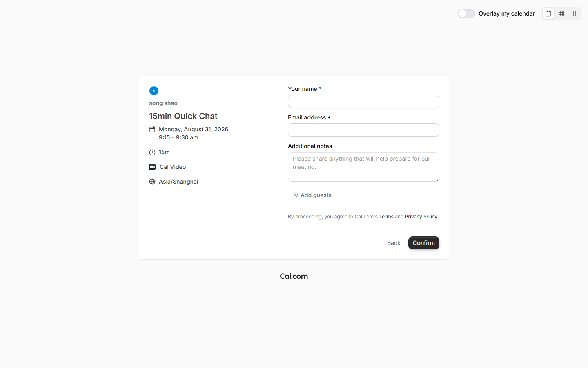Toggle the Overlay my calendar switch
The height and width of the screenshot is (368, 588).
[x=466, y=13]
